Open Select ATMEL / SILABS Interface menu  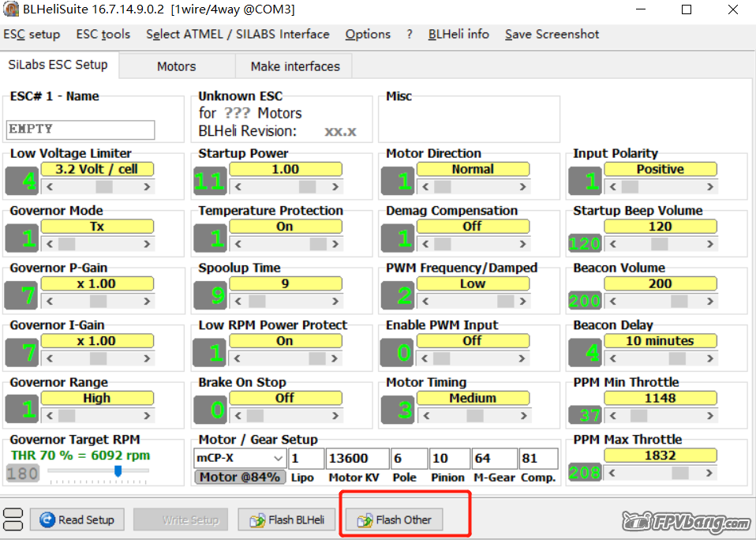(238, 34)
